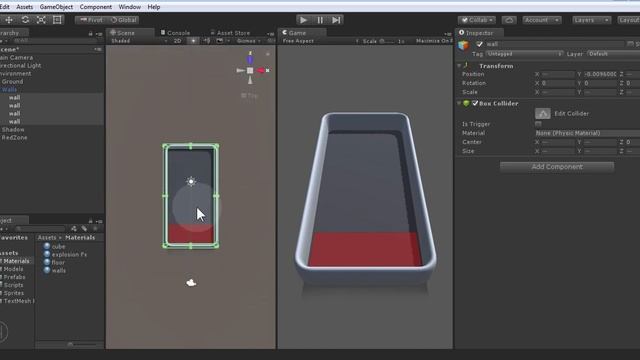The image size is (640, 360).
Task: Select the Move tool in the toolbar
Action: [9, 20]
